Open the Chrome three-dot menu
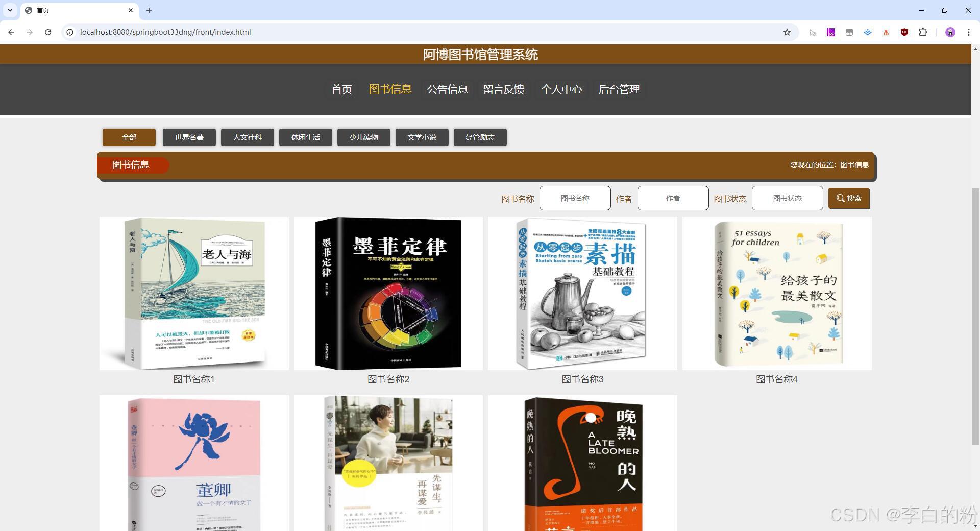This screenshot has width=980, height=531. coord(968,32)
